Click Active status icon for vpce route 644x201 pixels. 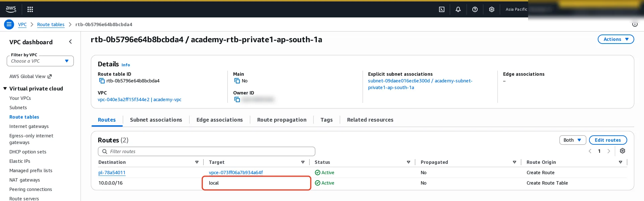[x=317, y=173]
